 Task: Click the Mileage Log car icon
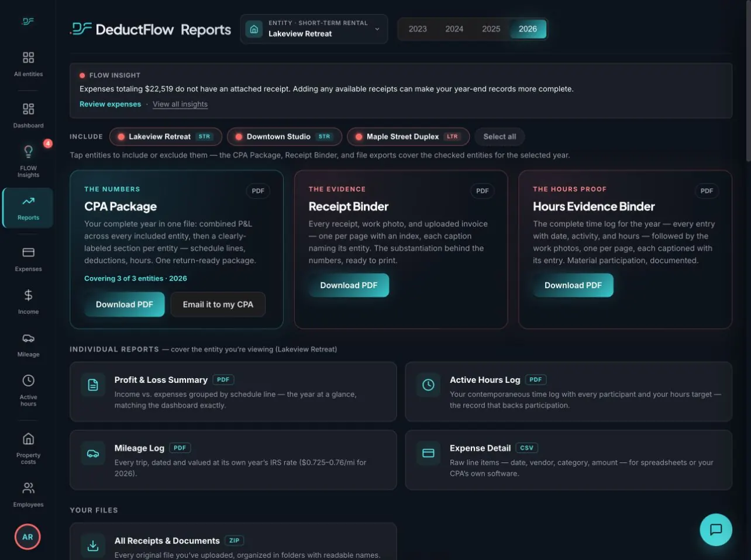tap(93, 453)
